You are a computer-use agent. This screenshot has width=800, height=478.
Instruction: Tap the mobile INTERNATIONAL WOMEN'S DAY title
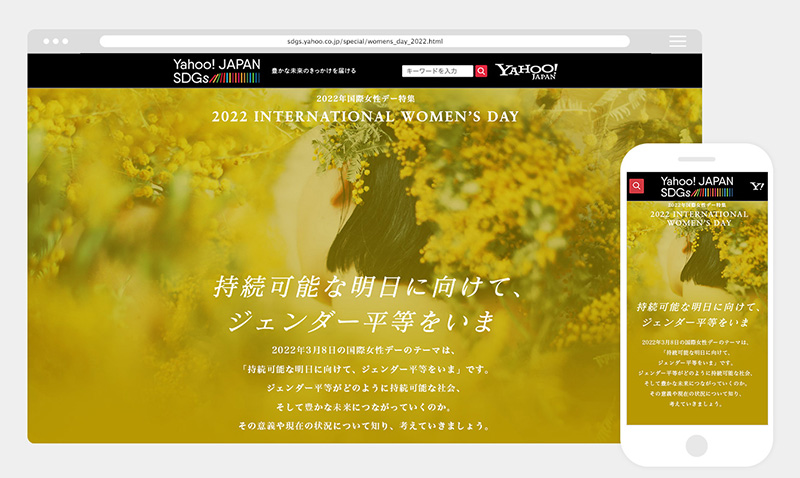(697, 220)
